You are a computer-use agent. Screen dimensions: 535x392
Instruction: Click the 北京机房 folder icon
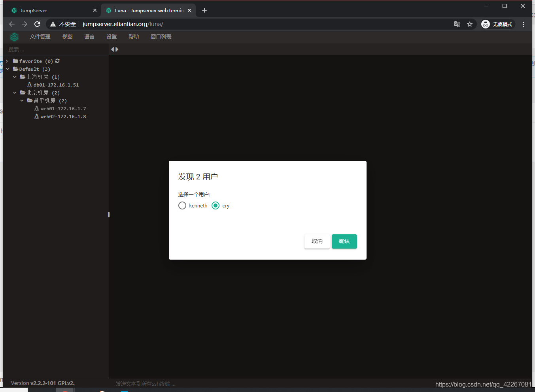point(23,92)
